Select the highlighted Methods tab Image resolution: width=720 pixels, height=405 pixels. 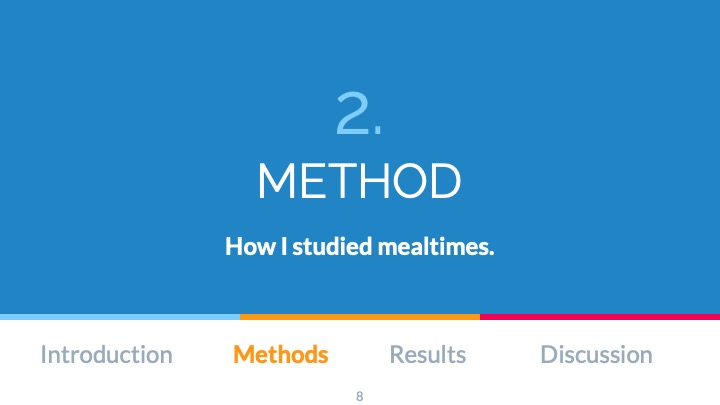(x=280, y=354)
